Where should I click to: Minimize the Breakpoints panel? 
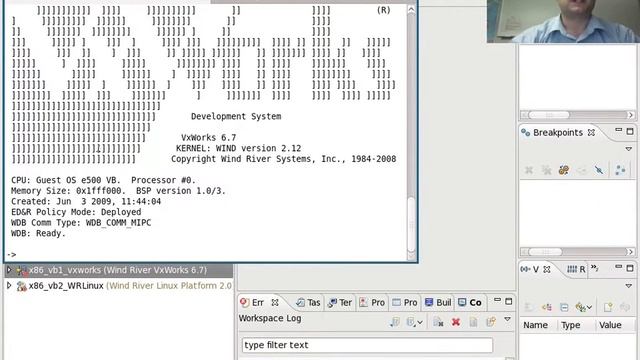pos(619,130)
